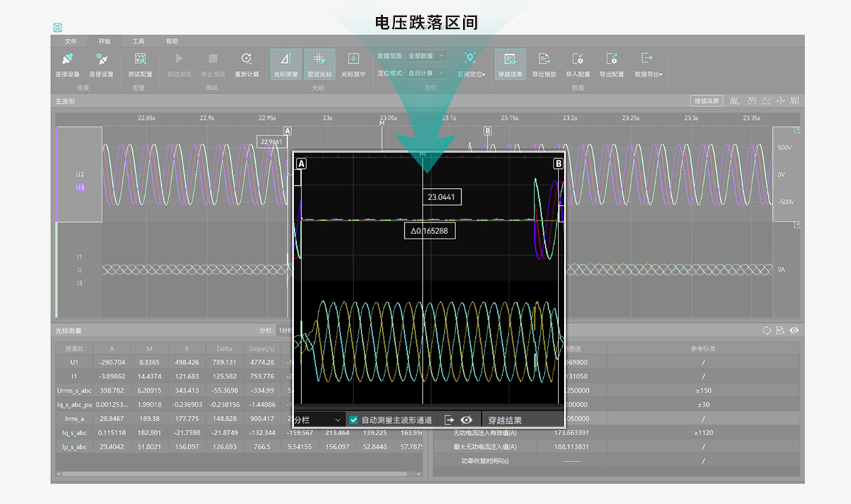Click the 导出报告 export report icon
Screen dimensions: 851x504
pos(544,60)
